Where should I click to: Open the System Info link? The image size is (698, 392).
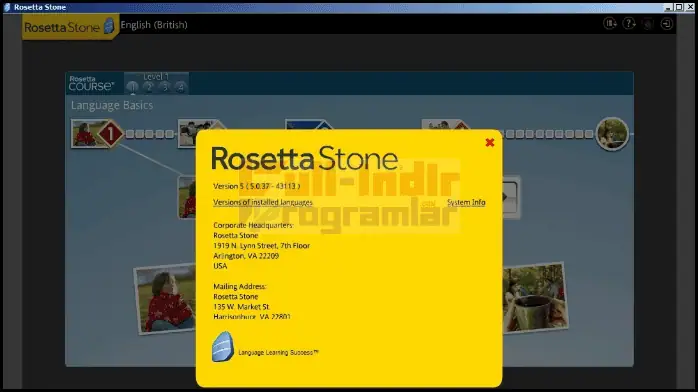click(x=466, y=202)
